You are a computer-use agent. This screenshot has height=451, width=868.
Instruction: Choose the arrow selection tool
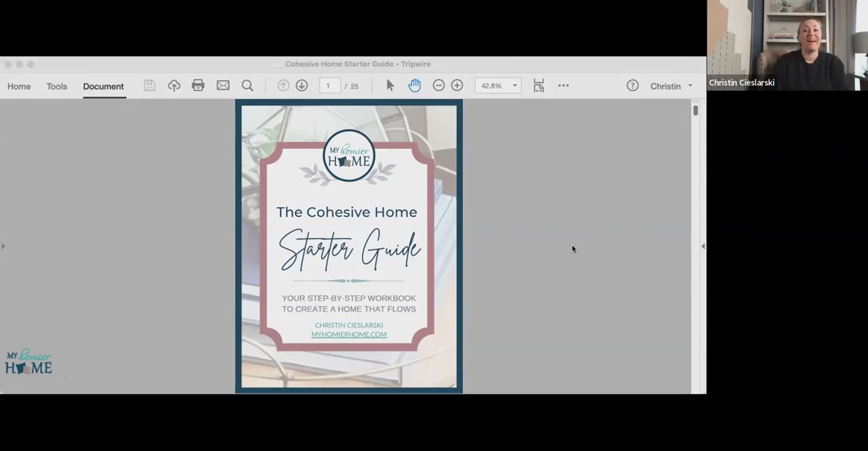click(390, 86)
